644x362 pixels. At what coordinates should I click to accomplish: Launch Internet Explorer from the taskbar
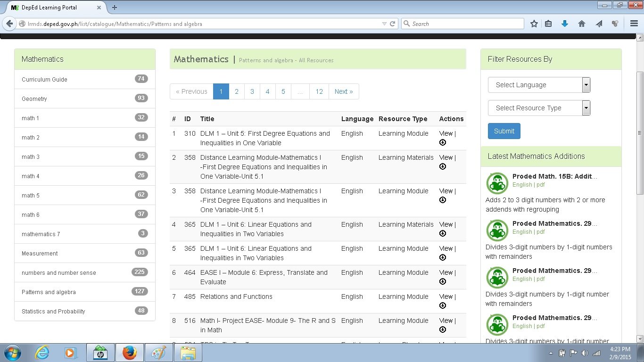click(x=42, y=352)
